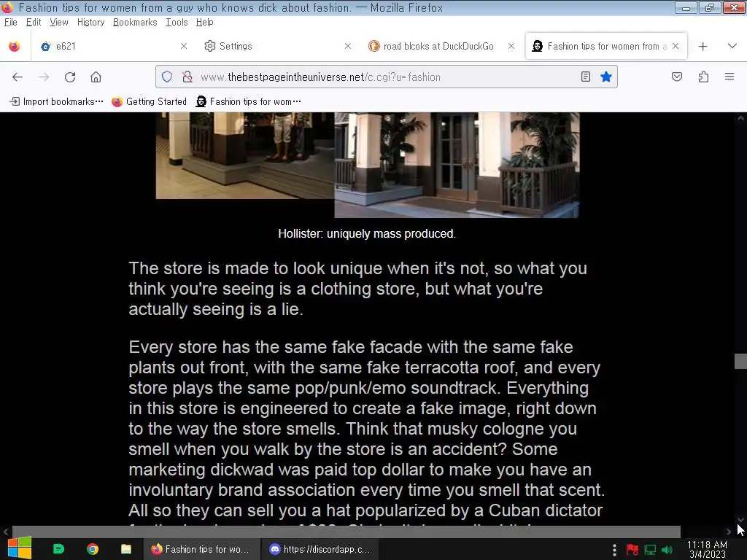This screenshot has height=560, width=747.
Task: Switch to the e621 tab
Action: 113,46
